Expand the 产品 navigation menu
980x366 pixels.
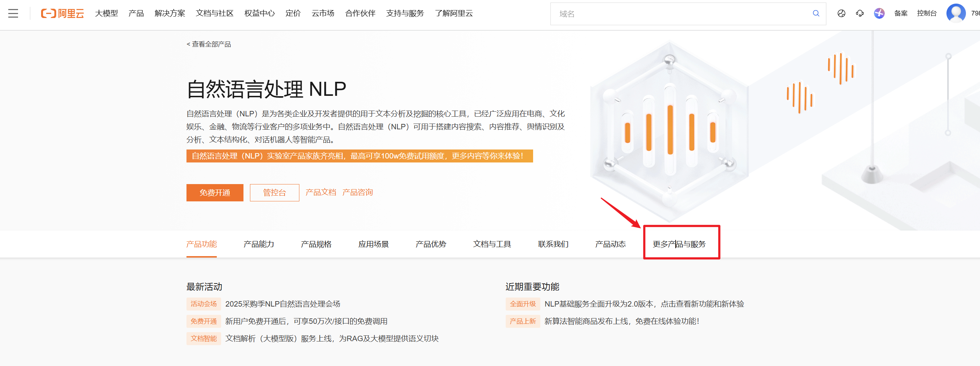[x=136, y=14]
